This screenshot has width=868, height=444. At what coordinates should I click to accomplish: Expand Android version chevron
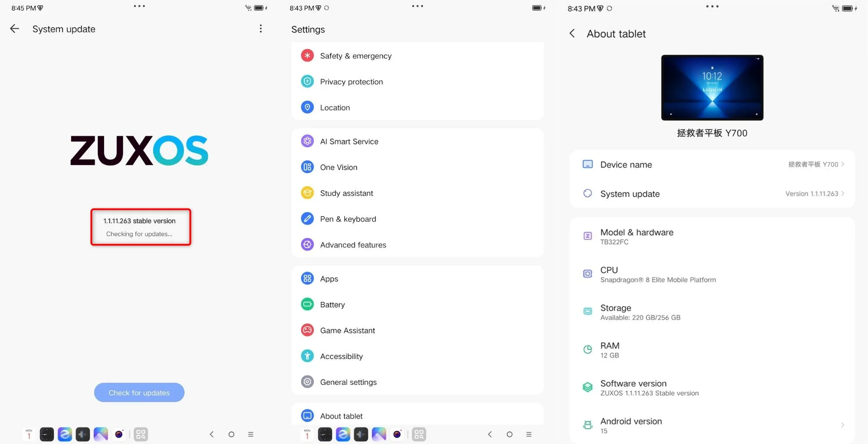coord(842,425)
